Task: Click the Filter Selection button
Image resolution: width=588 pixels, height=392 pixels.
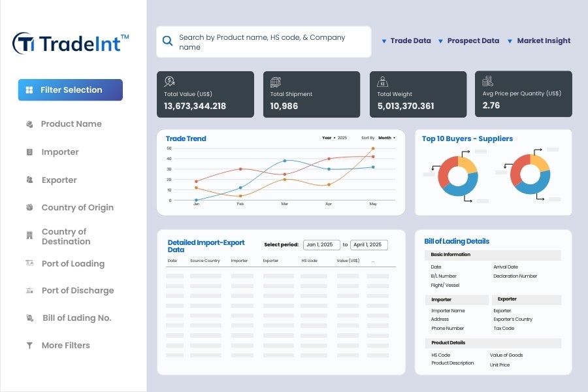Action: (x=70, y=90)
